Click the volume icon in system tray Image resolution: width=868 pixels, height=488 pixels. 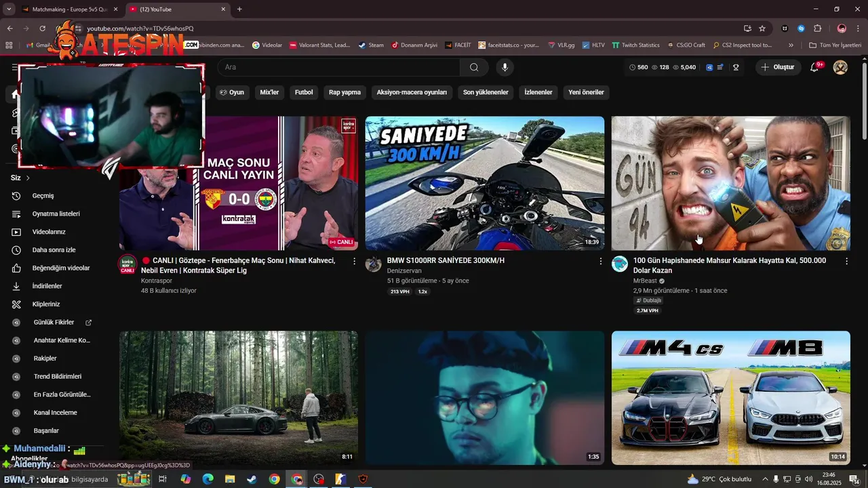tap(808, 479)
